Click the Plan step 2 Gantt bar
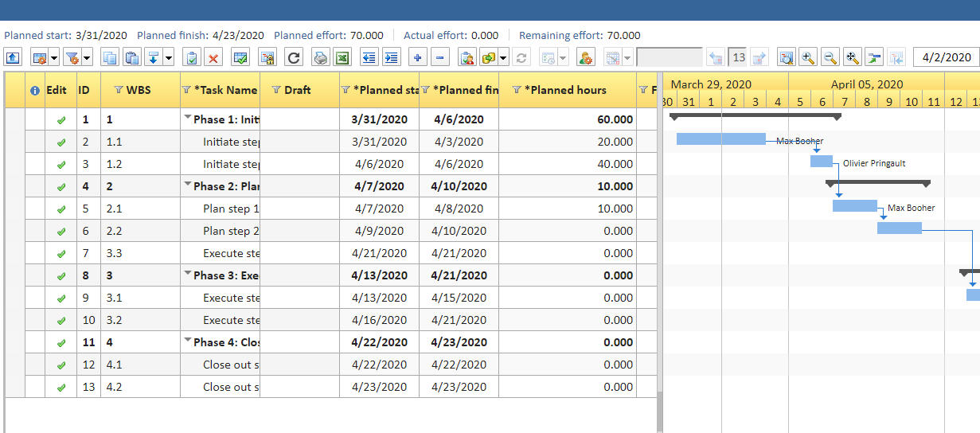This screenshot has width=980, height=433. [900, 228]
